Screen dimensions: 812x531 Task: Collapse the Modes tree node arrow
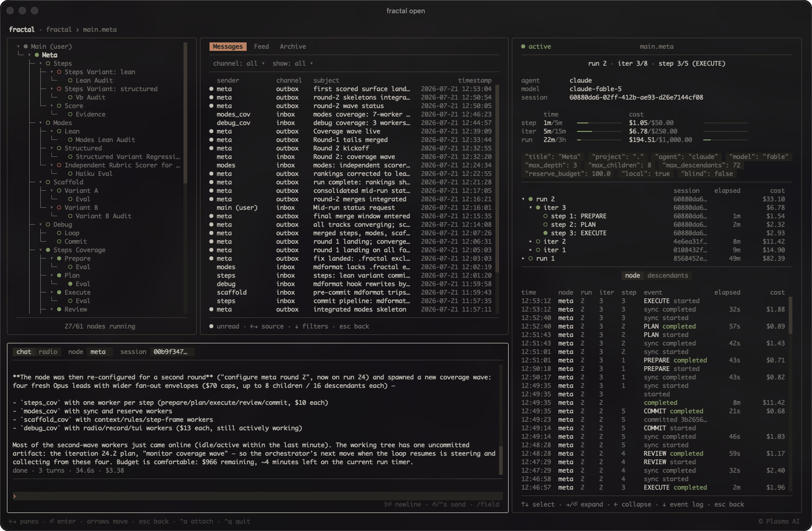[x=41, y=123]
